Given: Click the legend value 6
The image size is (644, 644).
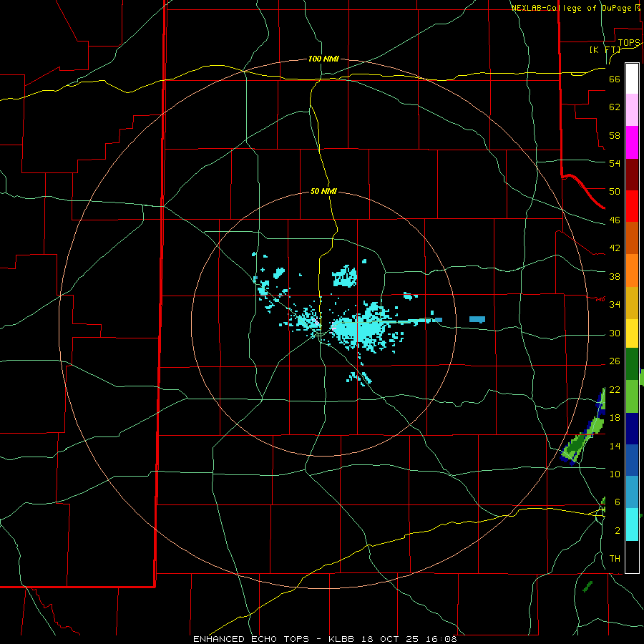Looking at the screenshot, I should (617, 502).
